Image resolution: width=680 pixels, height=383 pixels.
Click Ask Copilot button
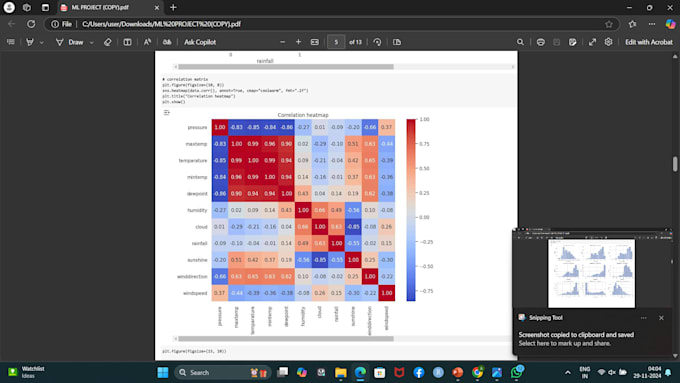pos(200,42)
